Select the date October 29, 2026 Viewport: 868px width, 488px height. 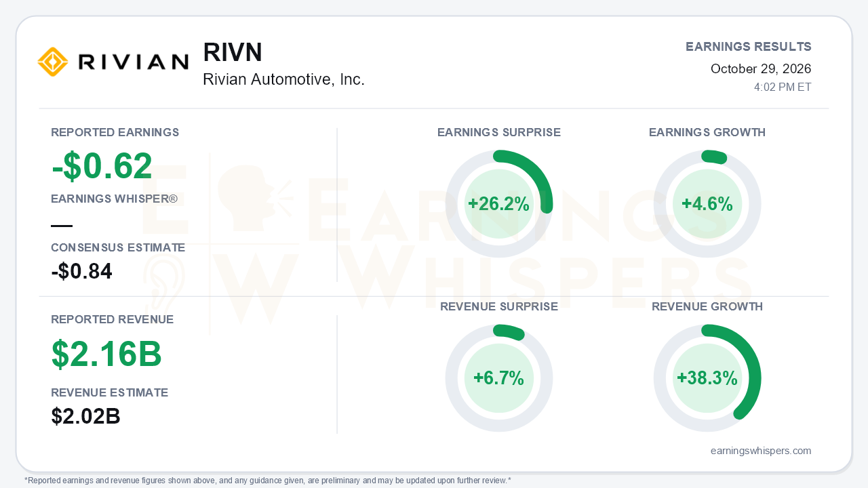(761, 69)
